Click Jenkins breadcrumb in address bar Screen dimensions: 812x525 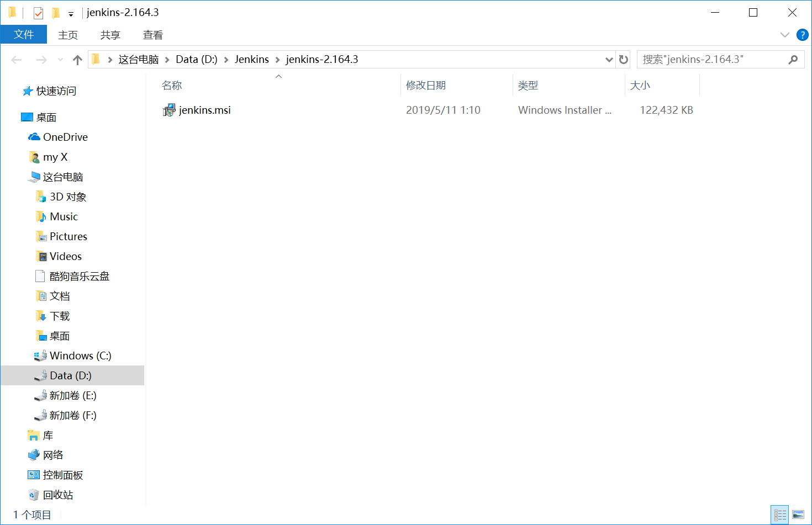pyautogui.click(x=252, y=59)
